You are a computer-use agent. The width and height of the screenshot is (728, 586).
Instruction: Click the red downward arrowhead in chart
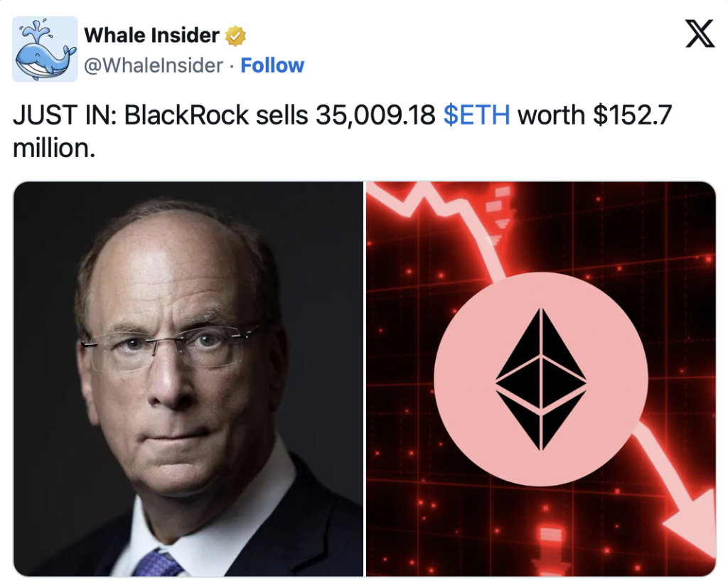(x=691, y=523)
